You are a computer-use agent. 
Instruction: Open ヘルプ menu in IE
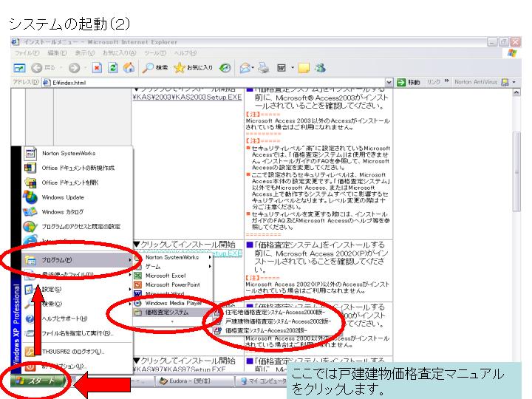click(185, 53)
